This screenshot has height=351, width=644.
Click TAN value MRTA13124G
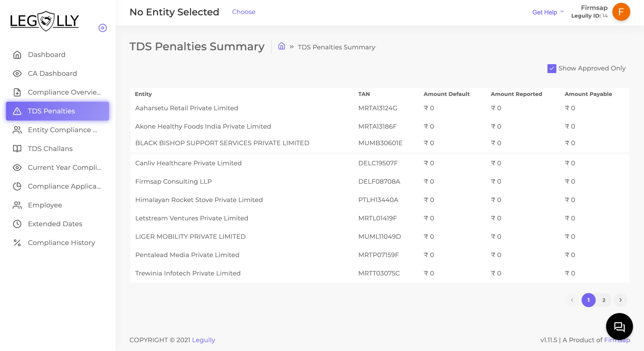click(378, 108)
